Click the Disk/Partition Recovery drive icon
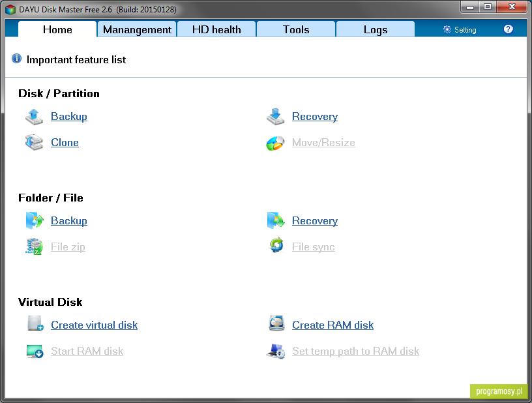 276,117
